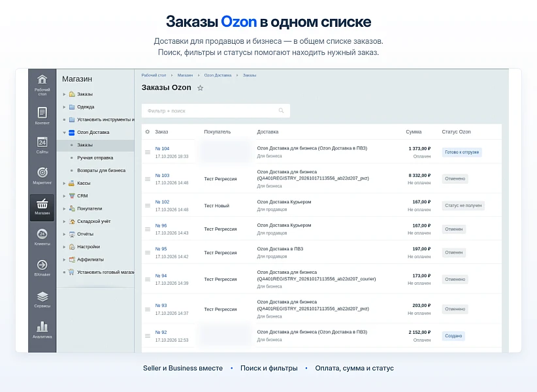Go to Магазин breadcrumb
This screenshot has width=537, height=392.
[185, 75]
